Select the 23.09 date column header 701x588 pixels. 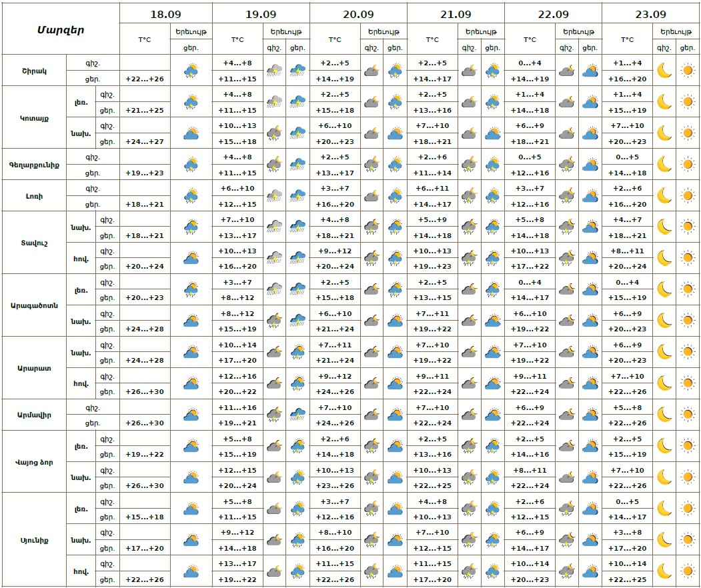click(x=650, y=13)
